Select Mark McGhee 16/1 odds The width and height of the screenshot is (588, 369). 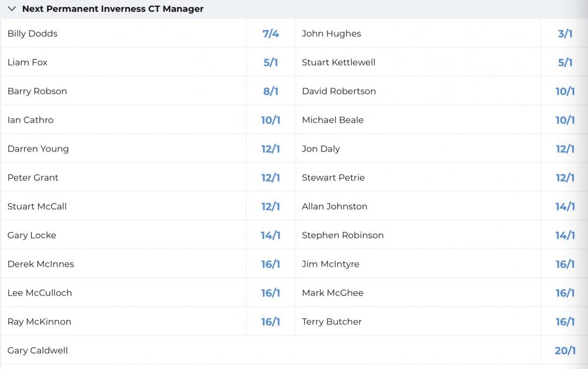coord(564,293)
